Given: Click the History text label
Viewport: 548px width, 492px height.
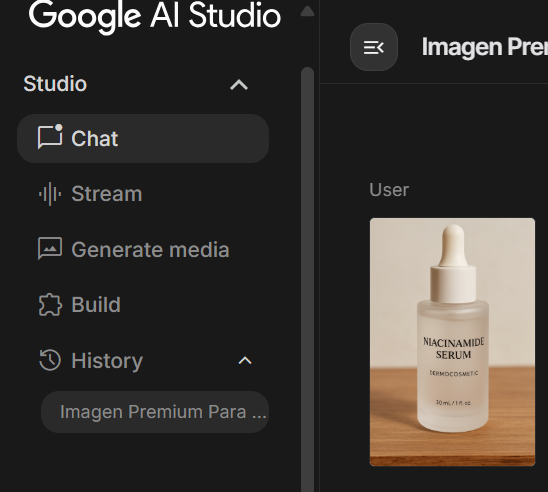Looking at the screenshot, I should click(107, 361).
